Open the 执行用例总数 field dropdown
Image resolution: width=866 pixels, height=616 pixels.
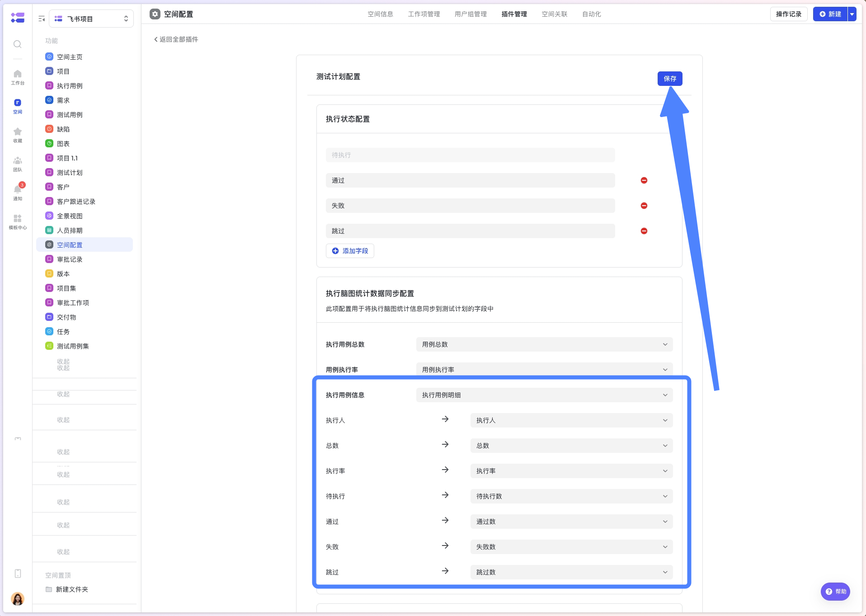(x=544, y=344)
